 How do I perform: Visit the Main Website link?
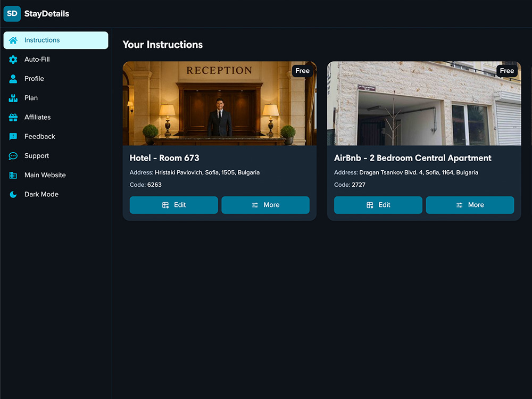56,175
